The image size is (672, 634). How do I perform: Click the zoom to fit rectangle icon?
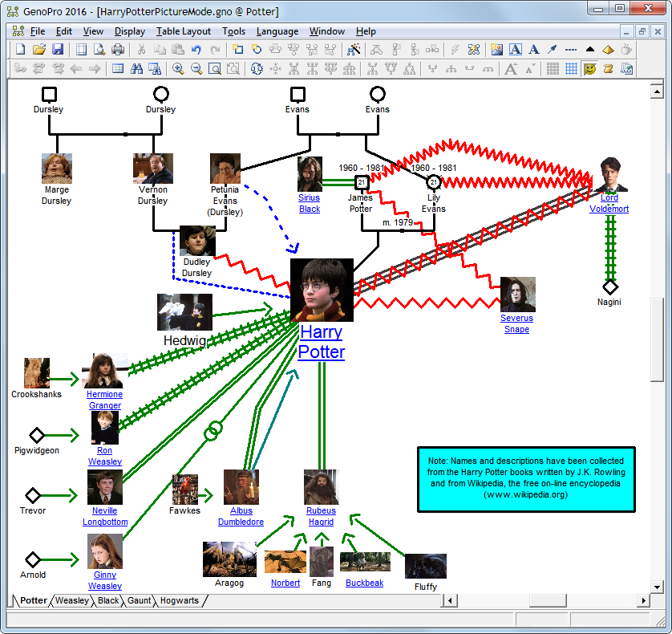click(x=215, y=69)
